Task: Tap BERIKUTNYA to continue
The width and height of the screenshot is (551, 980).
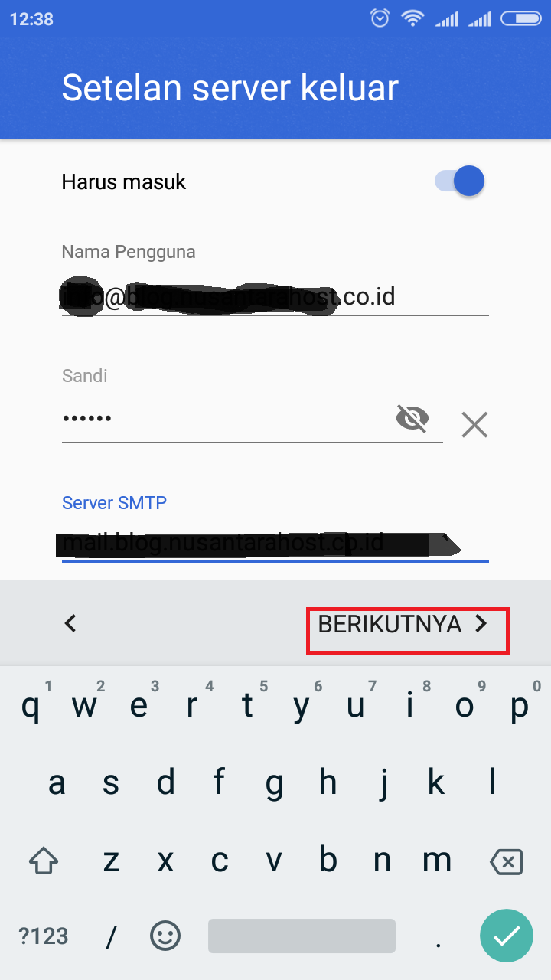Action: (390, 624)
